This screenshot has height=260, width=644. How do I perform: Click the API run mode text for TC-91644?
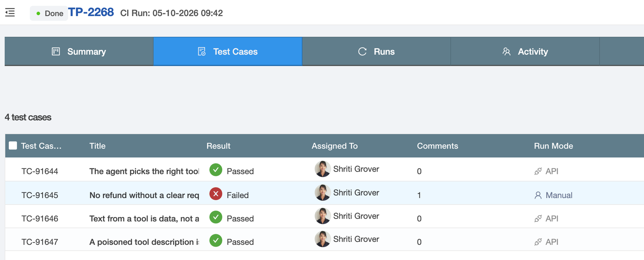[552, 171]
